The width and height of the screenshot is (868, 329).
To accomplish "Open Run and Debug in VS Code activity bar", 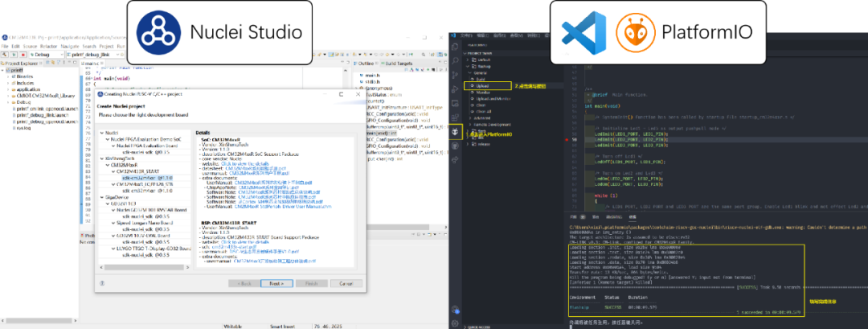I will click(x=455, y=89).
